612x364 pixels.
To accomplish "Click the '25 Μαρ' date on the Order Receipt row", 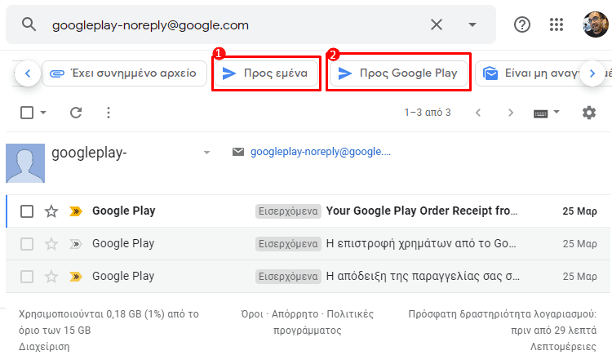I will (x=579, y=211).
